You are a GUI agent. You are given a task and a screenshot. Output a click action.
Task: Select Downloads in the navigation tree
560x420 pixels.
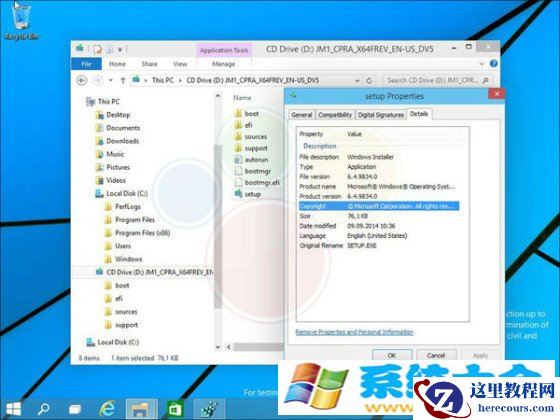click(122, 141)
